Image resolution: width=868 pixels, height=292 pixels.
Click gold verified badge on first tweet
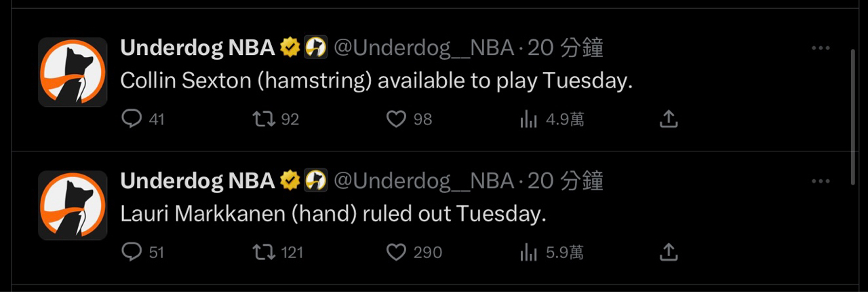pyautogui.click(x=290, y=48)
